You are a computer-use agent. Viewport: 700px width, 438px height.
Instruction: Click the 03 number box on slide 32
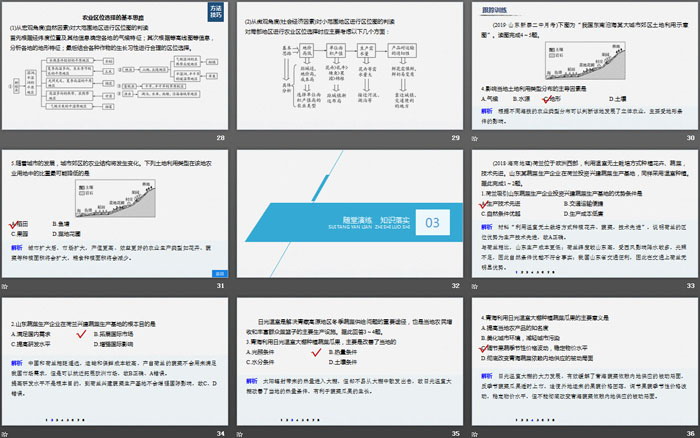coord(432,222)
